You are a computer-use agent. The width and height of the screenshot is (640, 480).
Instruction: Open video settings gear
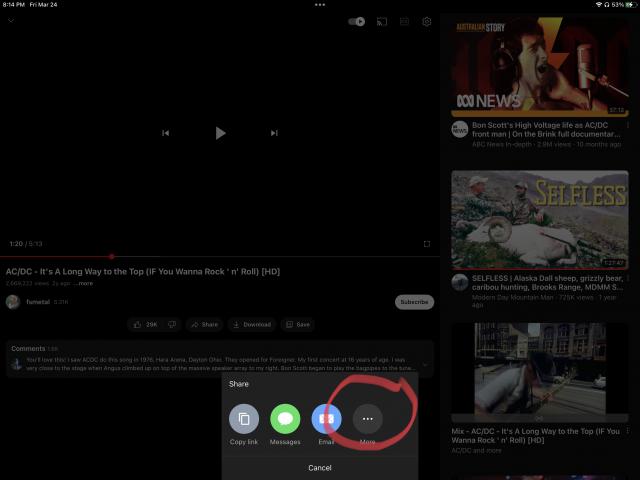pos(427,22)
